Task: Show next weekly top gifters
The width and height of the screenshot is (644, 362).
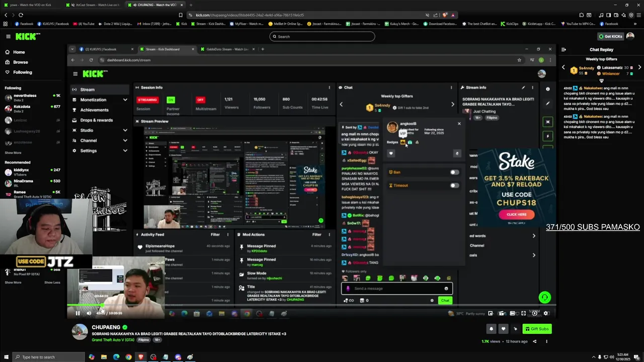Action: (x=639, y=67)
